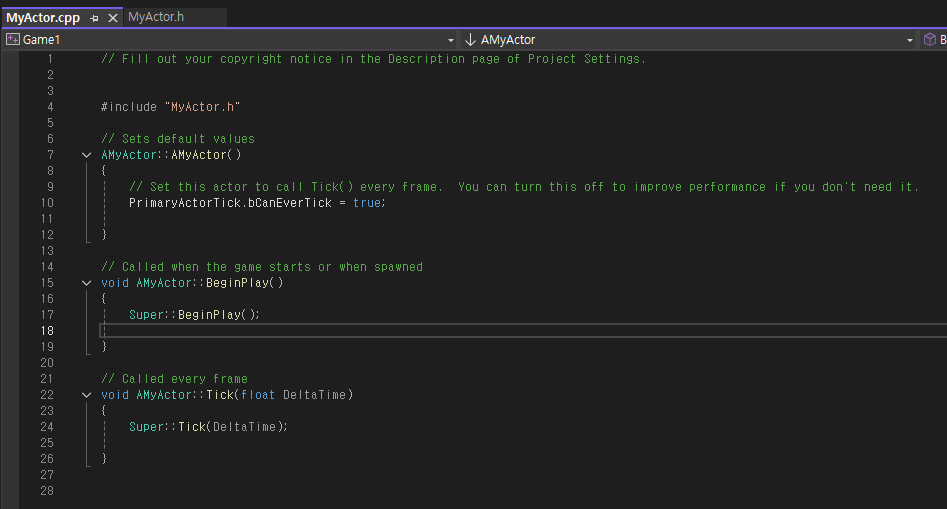Select the MyActor.cpp tab
This screenshot has width=947, height=509.
click(x=43, y=18)
